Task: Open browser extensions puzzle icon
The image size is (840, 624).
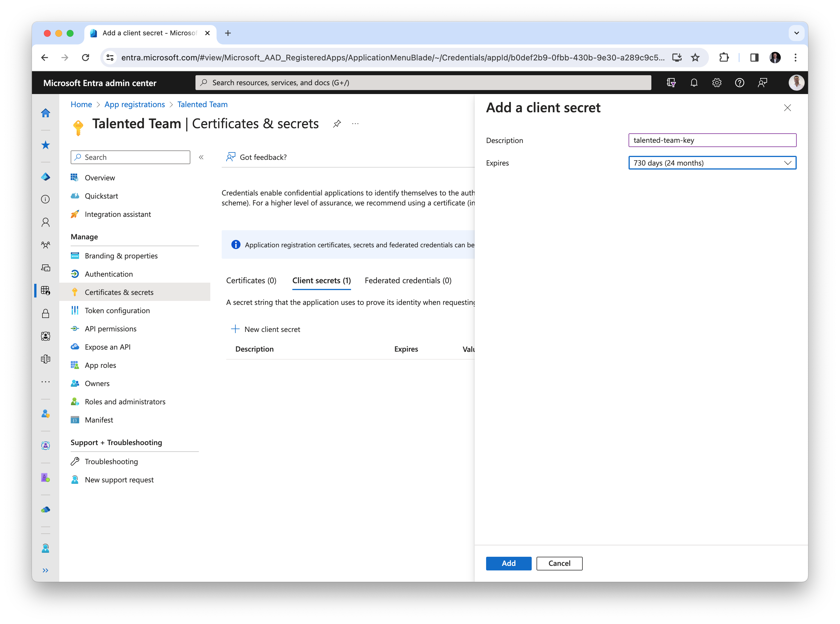Action: click(724, 58)
